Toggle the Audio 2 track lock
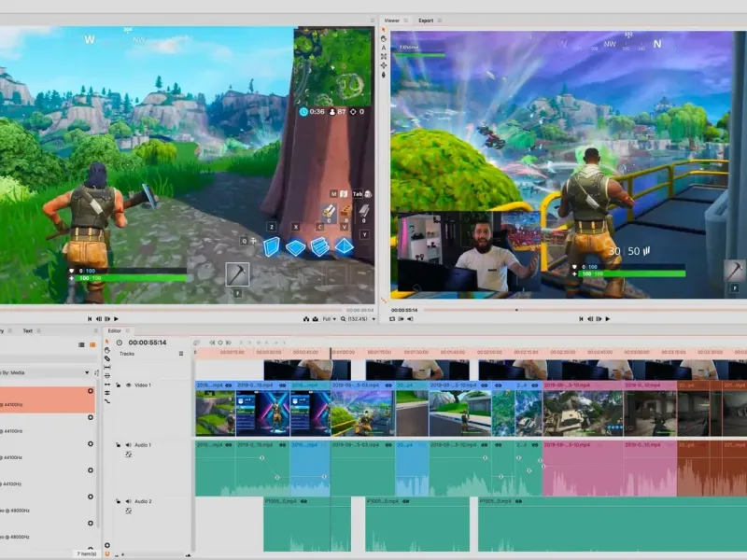 (119, 501)
